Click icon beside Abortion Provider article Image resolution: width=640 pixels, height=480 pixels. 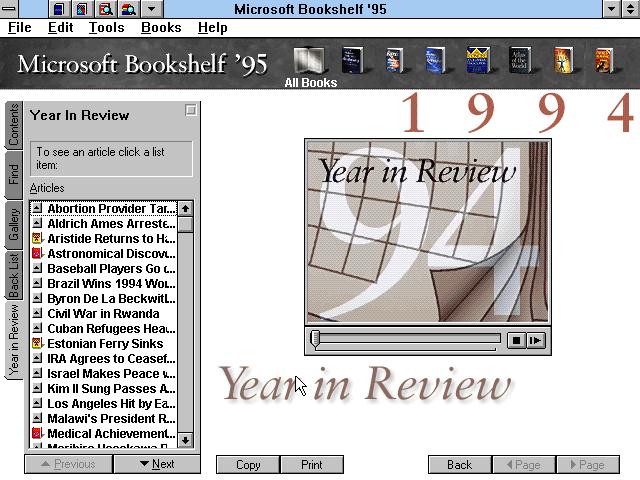coord(37,208)
